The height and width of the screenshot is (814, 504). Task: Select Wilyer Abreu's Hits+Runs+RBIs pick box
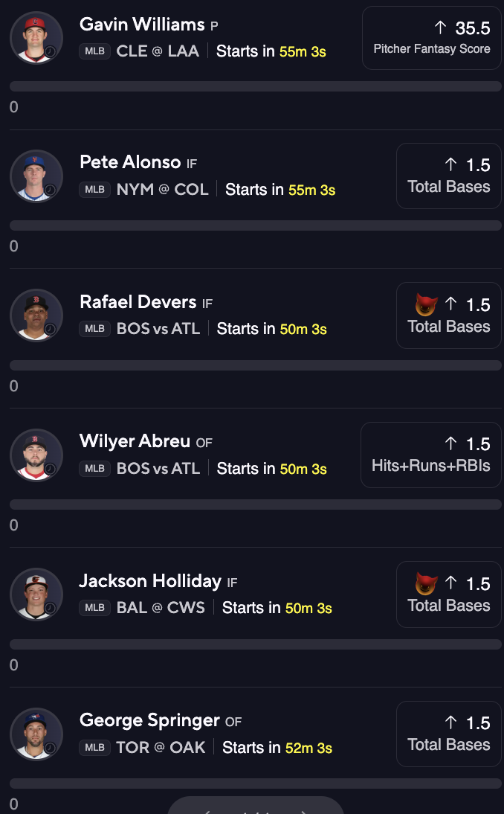(430, 455)
